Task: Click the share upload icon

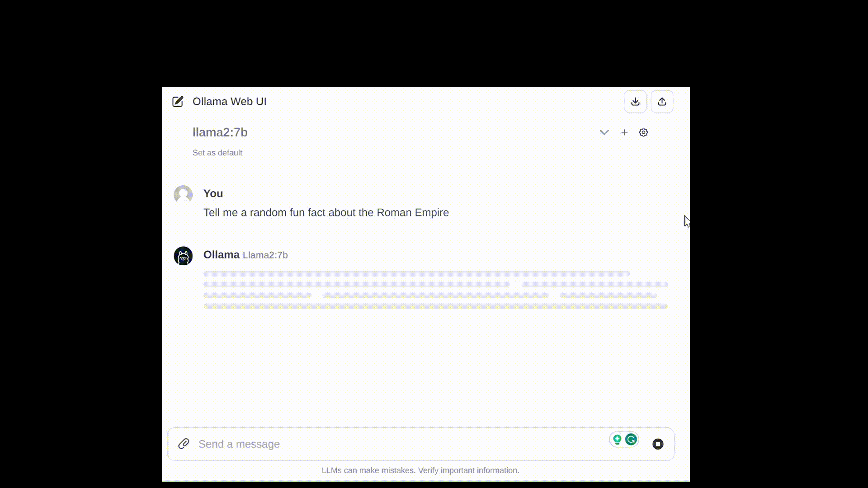Action: click(x=662, y=102)
